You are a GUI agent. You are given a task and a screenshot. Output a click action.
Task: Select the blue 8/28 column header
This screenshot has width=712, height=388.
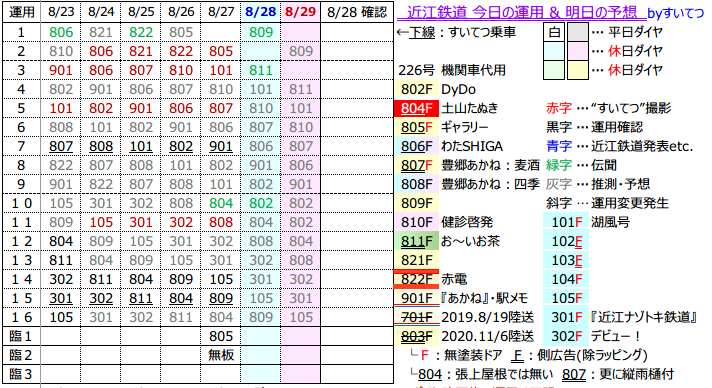[261, 12]
